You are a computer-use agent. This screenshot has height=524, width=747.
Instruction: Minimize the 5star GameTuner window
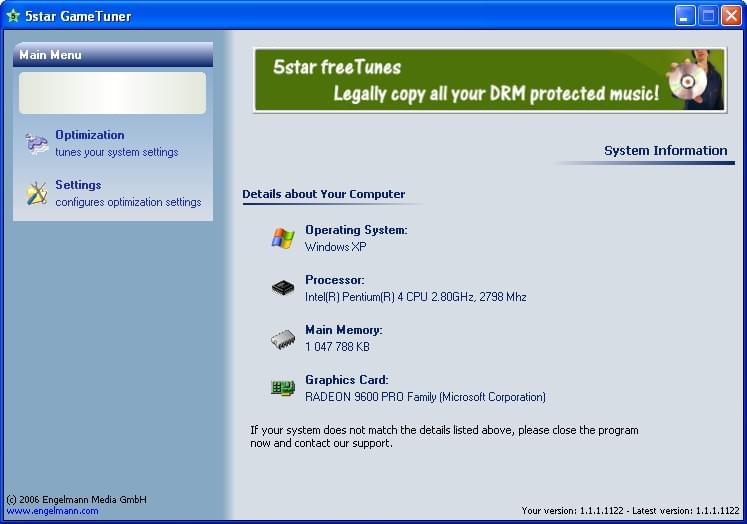(685, 16)
